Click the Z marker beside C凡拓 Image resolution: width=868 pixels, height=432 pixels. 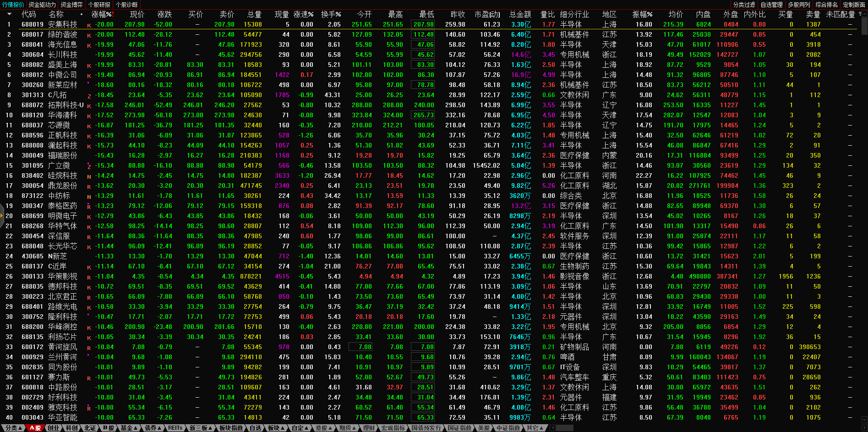click(x=89, y=96)
